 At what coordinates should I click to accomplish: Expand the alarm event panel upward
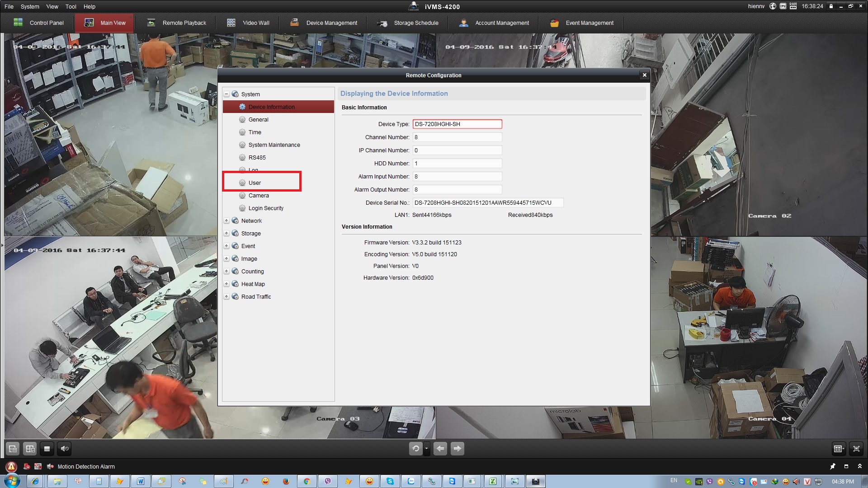(x=860, y=466)
